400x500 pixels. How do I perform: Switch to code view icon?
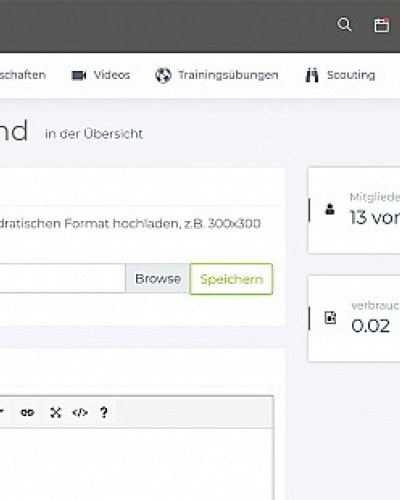point(80,413)
